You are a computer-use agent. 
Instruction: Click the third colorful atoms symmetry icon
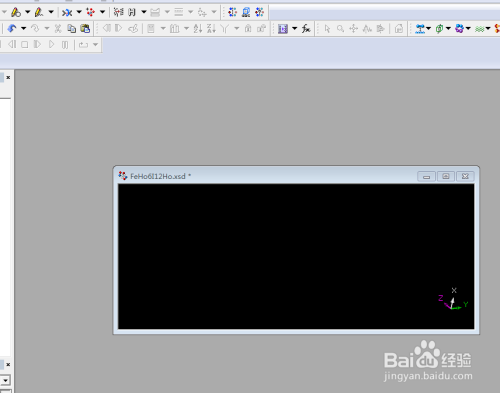(x=259, y=12)
